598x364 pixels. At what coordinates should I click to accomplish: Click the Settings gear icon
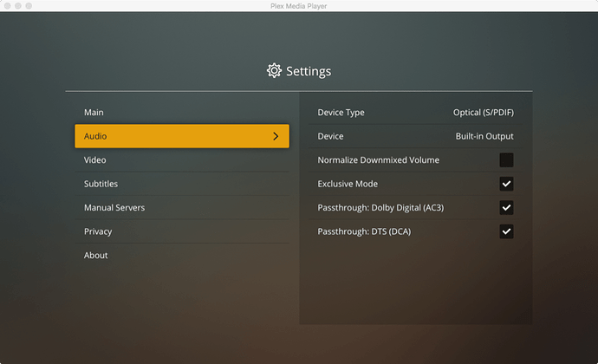tap(274, 70)
